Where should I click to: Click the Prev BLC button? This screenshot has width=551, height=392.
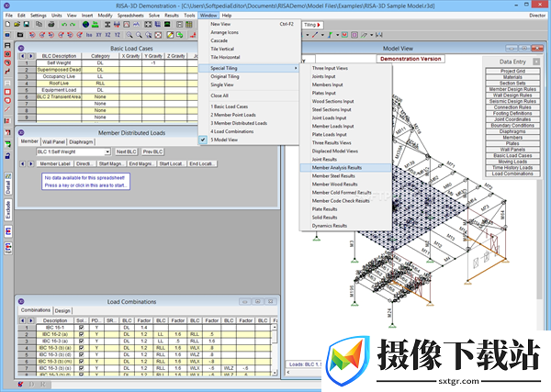[152, 151]
